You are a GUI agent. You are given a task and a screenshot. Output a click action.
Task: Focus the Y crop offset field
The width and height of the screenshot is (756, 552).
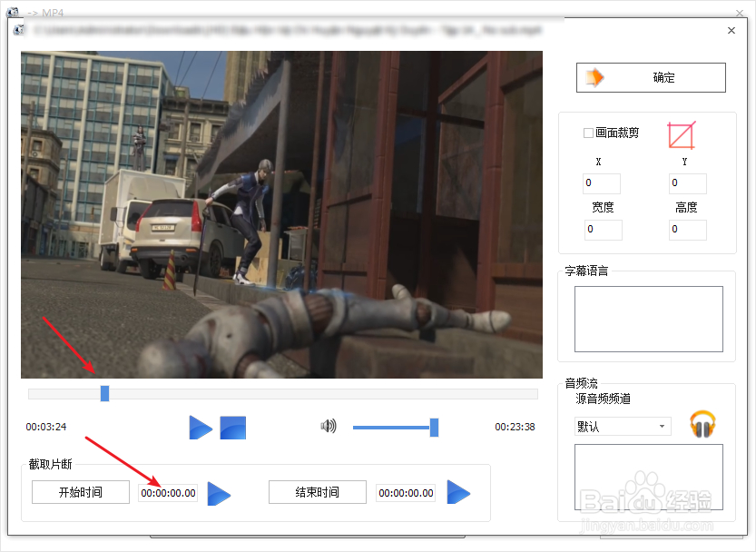688,183
